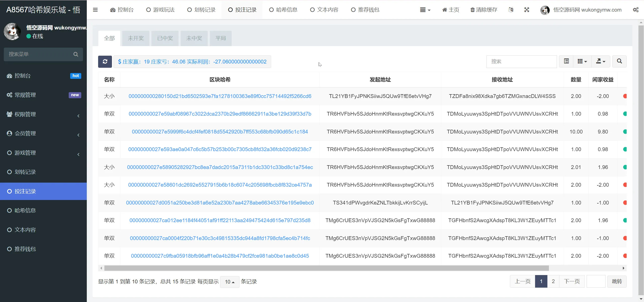Toggle the sidebar collapse hamburger icon
This screenshot has height=302, width=644.
point(96,10)
